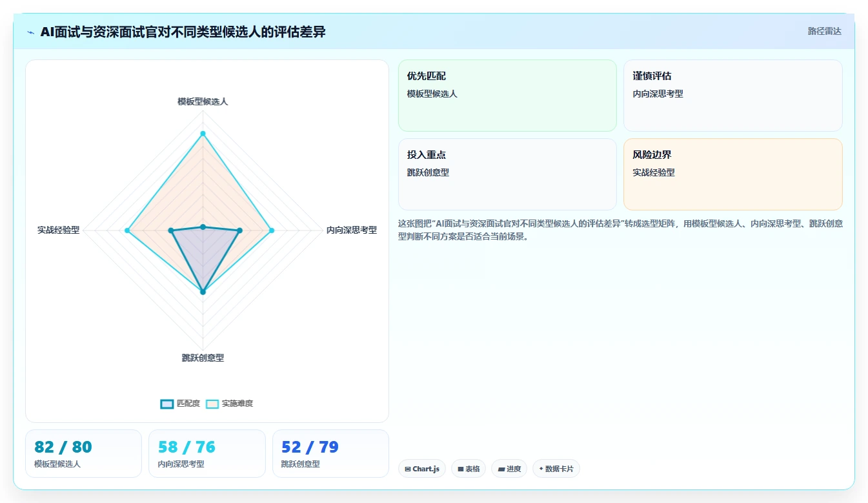Click the 匹配度 point on 模板型候选人 axis

[x=203, y=227]
